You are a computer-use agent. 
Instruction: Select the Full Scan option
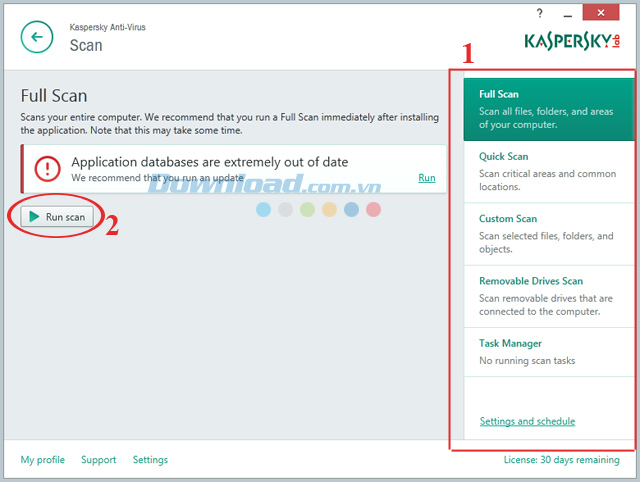click(549, 109)
